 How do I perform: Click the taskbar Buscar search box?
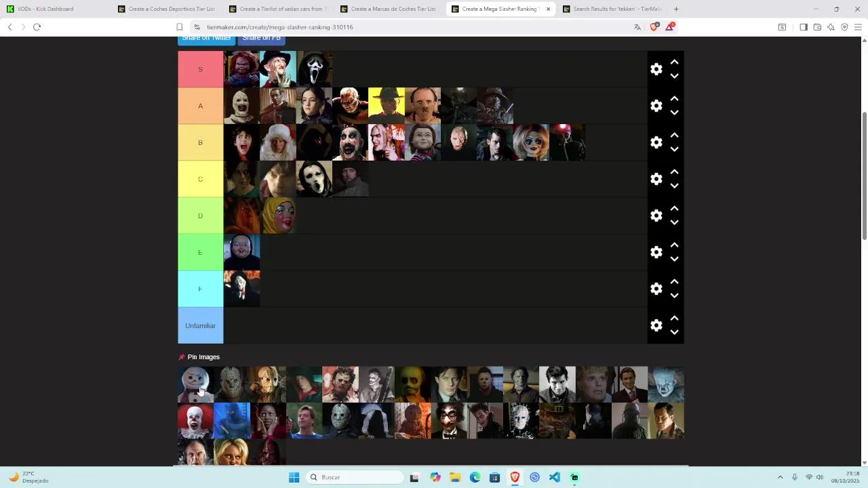(354, 477)
